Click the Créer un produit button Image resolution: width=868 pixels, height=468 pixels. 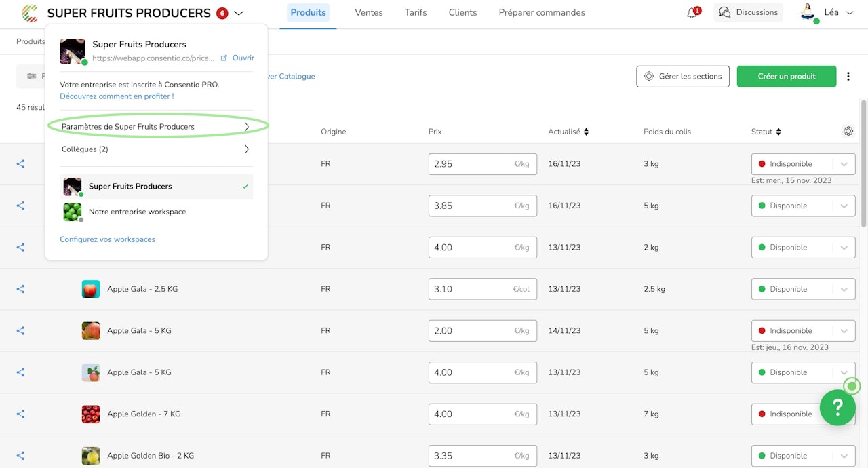point(787,77)
